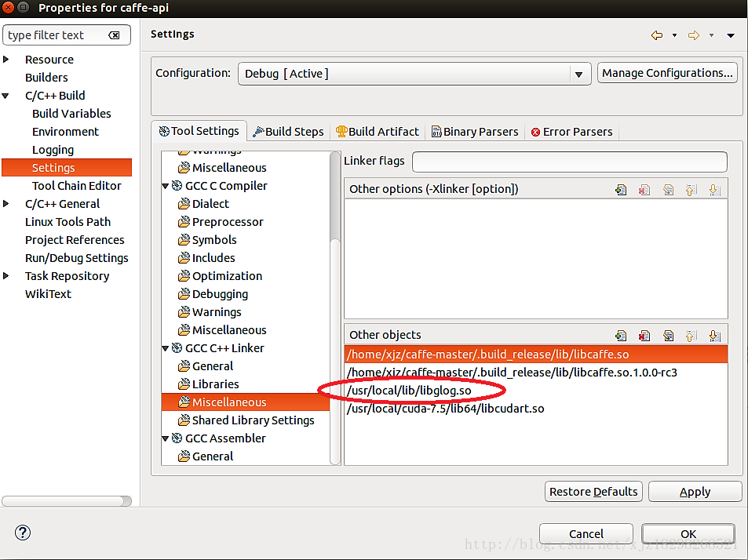Select Linux Tools Path tree item
The height and width of the screenshot is (560, 748).
(x=68, y=222)
